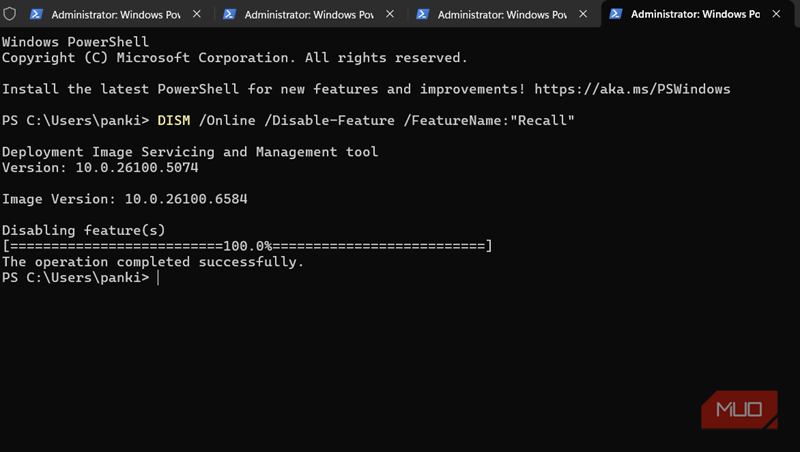Click 'Deployment Image Servicing and Management tool' line
The image size is (800, 452).
point(190,152)
